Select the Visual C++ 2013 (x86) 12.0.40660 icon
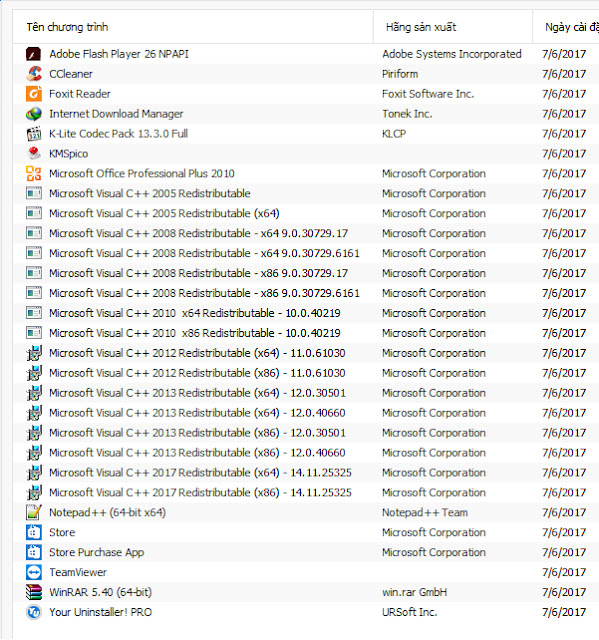Viewport: 599px width, 640px height. click(x=33, y=453)
